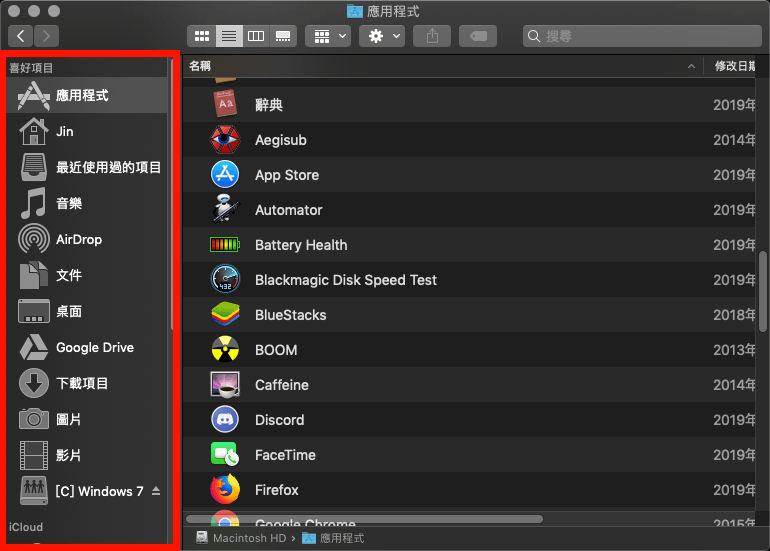Click the Firefox file name
The image size is (770, 551).
[x=276, y=490]
